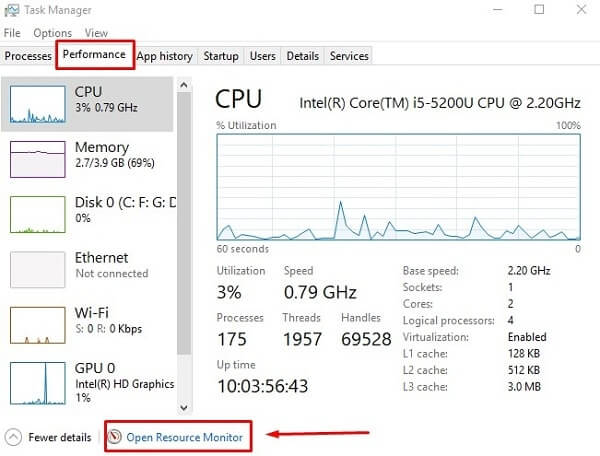
Task: Go to the Users tab
Action: 263,56
